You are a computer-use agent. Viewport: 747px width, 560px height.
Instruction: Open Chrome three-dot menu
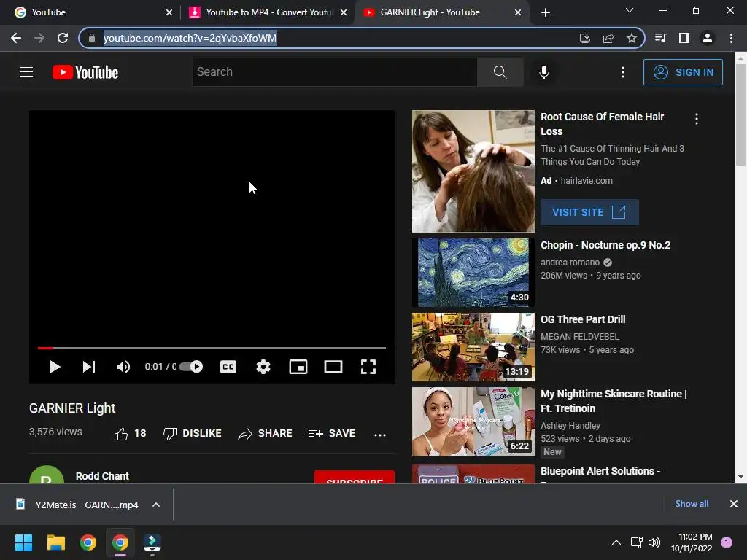point(731,38)
